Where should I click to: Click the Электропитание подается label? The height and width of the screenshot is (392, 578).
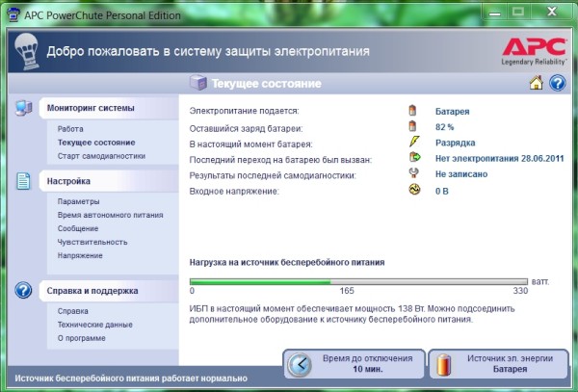click(x=244, y=111)
